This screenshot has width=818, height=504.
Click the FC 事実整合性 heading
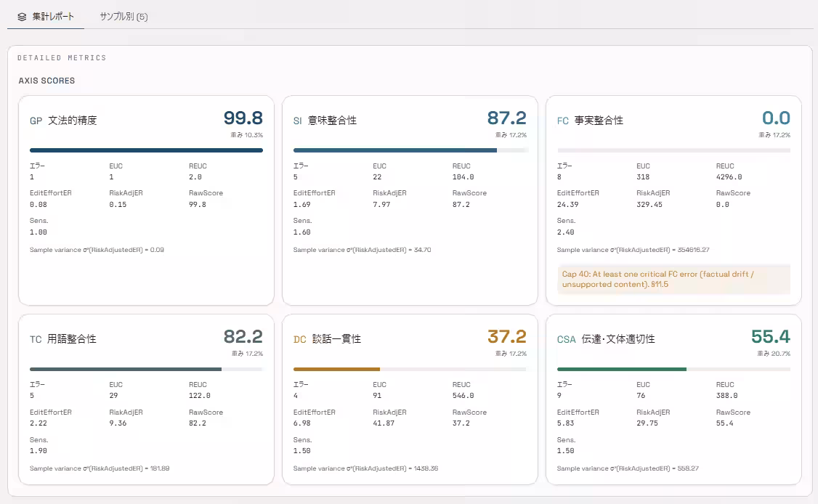pos(590,121)
